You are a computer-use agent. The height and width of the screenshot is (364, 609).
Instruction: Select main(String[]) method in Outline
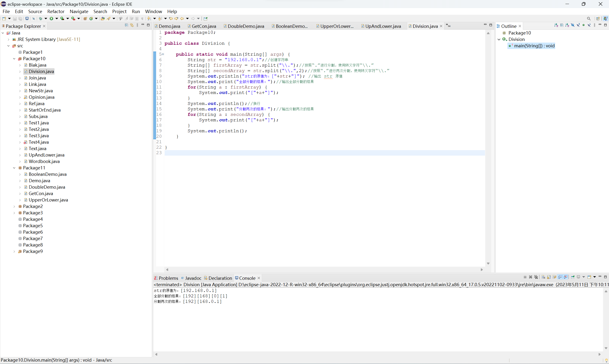(531, 46)
